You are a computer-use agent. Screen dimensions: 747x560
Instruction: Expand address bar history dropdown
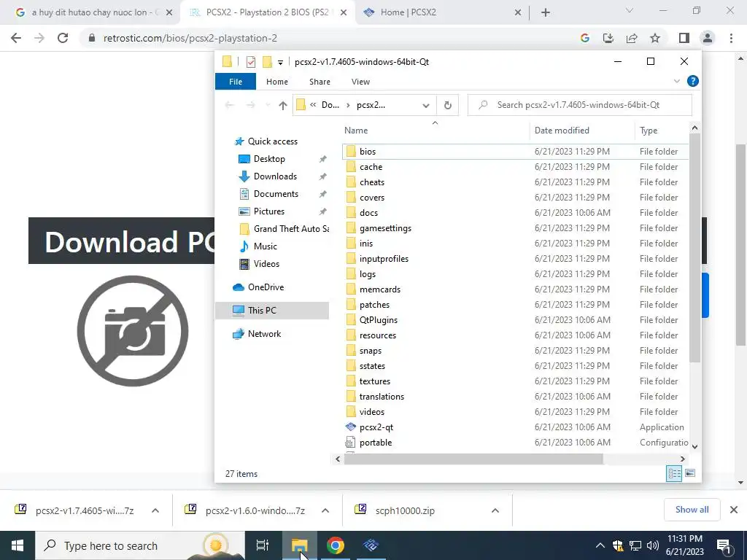(426, 105)
